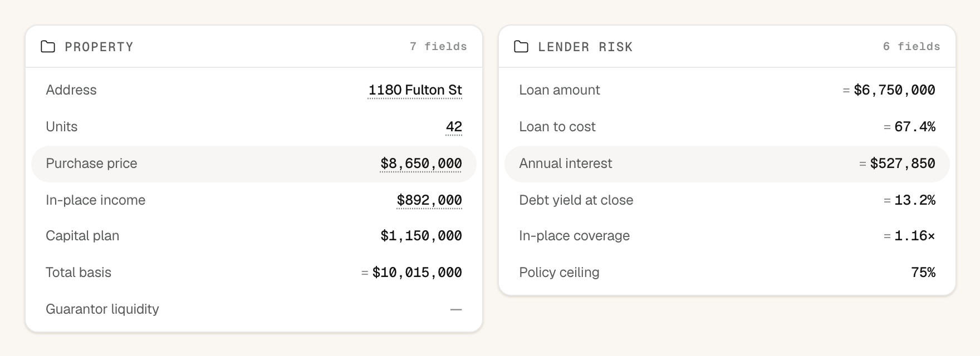Click the empty Guarantor liquidity dash
Image resolution: width=980 pixels, height=356 pixels.
click(456, 309)
